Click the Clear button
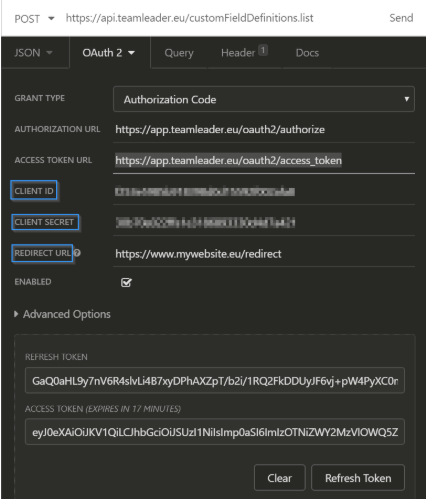Image resolution: width=440 pixels, height=504 pixels. click(x=279, y=478)
